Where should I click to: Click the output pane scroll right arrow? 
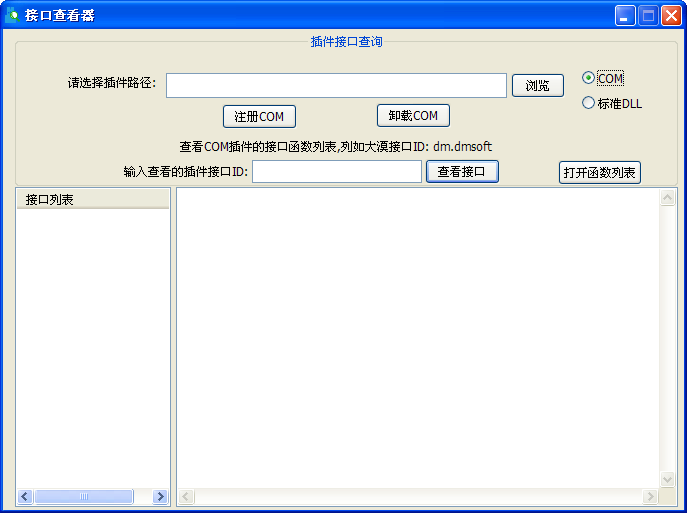click(650, 497)
